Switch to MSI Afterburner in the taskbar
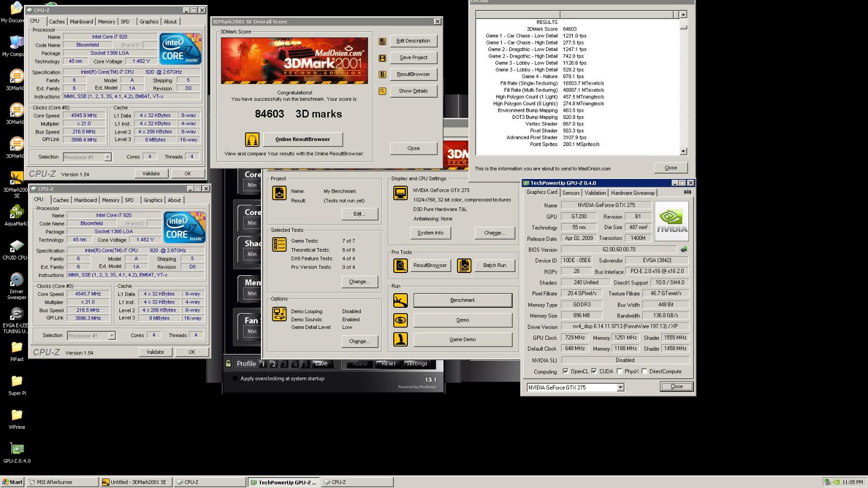Viewport: 868px width, 488px height. (x=62, y=482)
